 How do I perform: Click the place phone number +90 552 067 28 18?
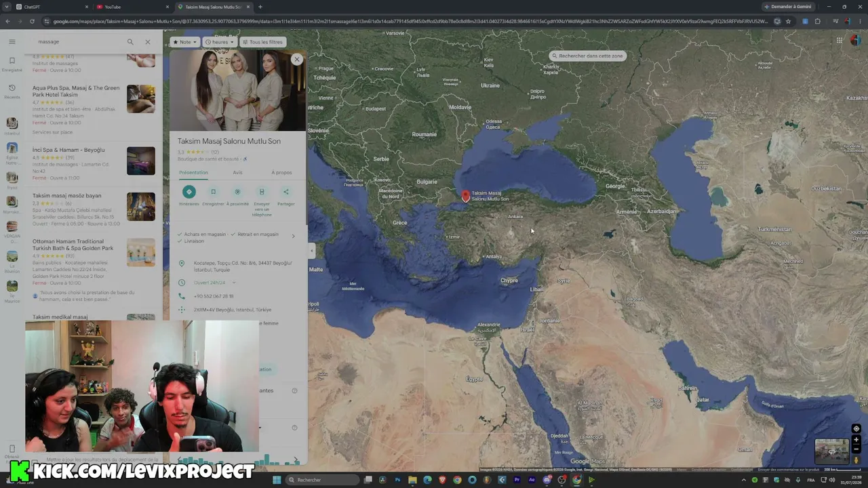click(x=214, y=296)
